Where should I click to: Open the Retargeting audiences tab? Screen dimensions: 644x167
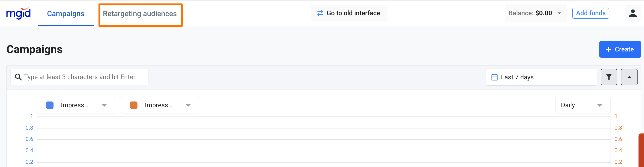tap(140, 14)
